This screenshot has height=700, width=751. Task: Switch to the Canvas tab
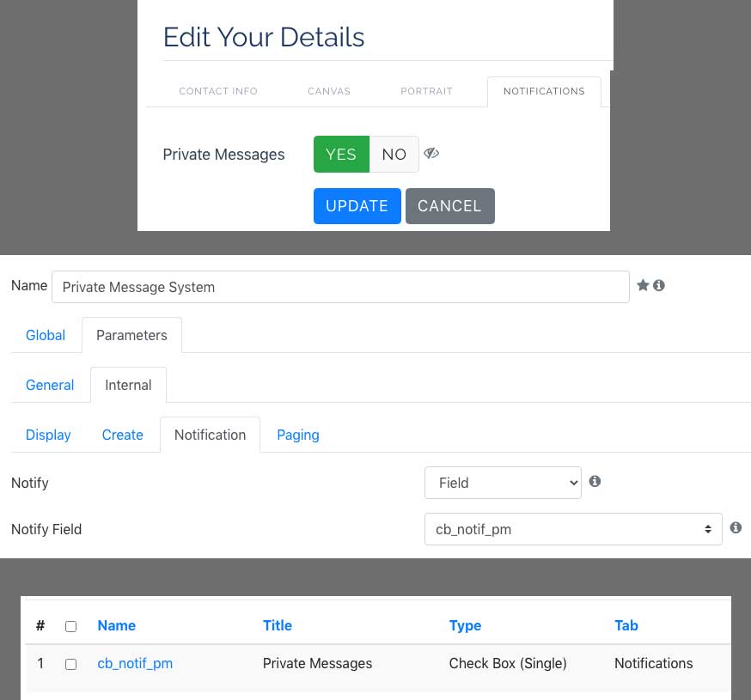(x=329, y=91)
